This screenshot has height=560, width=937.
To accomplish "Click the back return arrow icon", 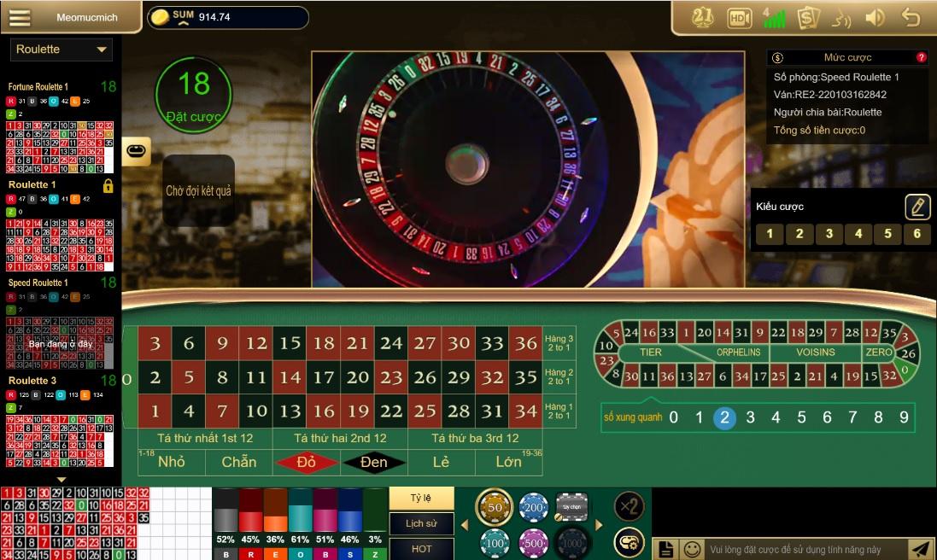I will click(x=911, y=17).
